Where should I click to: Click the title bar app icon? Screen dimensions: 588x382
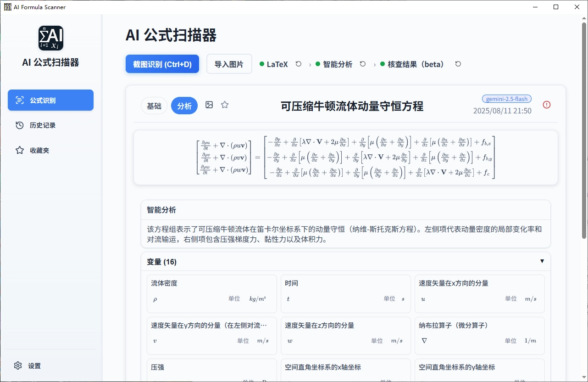7,7
